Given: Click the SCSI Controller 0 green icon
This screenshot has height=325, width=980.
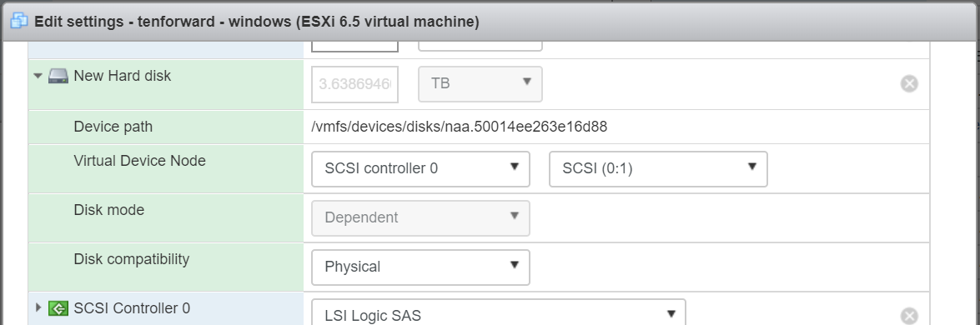Looking at the screenshot, I should click(x=58, y=308).
